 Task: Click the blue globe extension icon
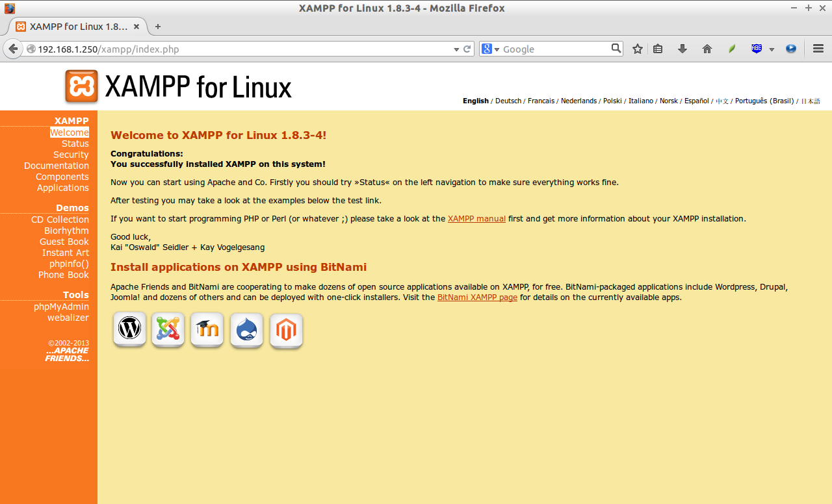coord(791,49)
